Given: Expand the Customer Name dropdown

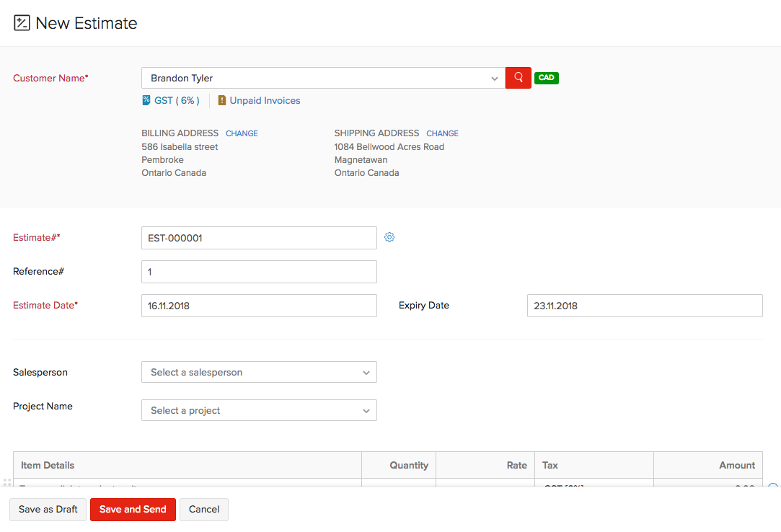Looking at the screenshot, I should tap(494, 78).
